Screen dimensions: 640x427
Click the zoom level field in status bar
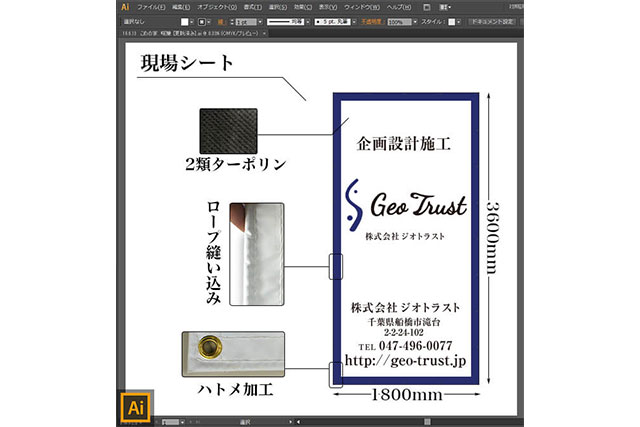[x=170, y=422]
